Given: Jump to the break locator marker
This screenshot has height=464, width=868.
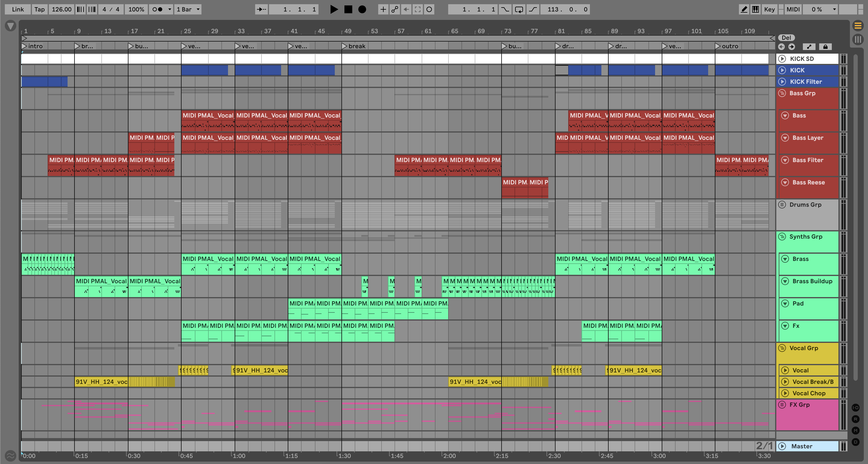Looking at the screenshot, I should click(x=344, y=46).
